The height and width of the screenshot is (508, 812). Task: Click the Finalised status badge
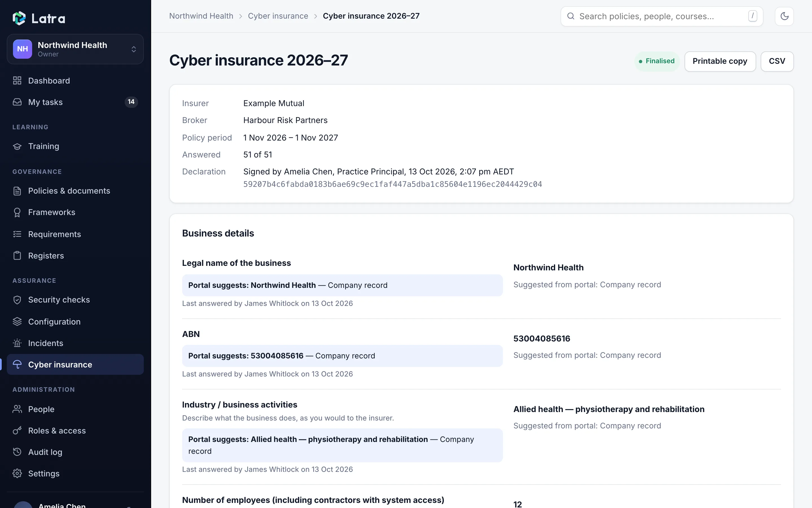[x=657, y=61]
